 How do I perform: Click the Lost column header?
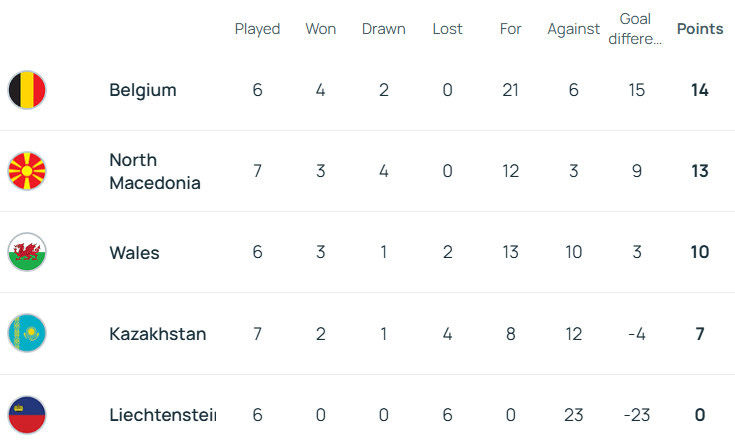(x=447, y=29)
